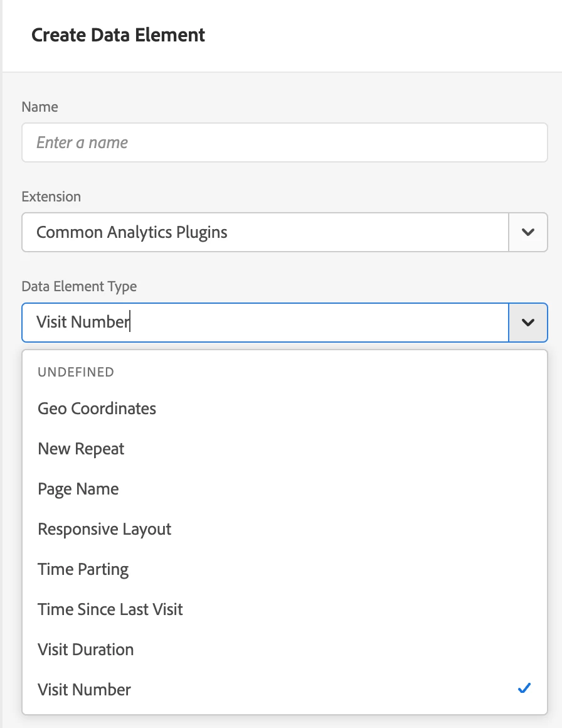
Task: Collapse the Data Element Type chevron
Action: 528,322
